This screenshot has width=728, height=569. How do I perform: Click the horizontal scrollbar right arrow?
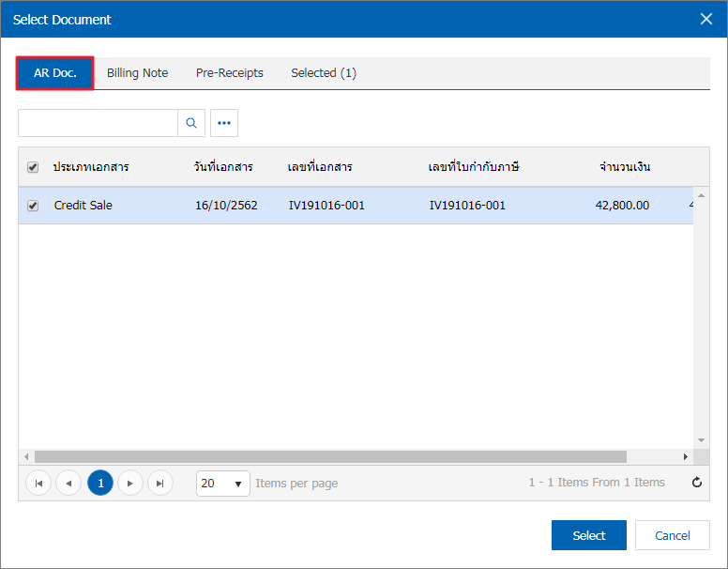pos(685,457)
